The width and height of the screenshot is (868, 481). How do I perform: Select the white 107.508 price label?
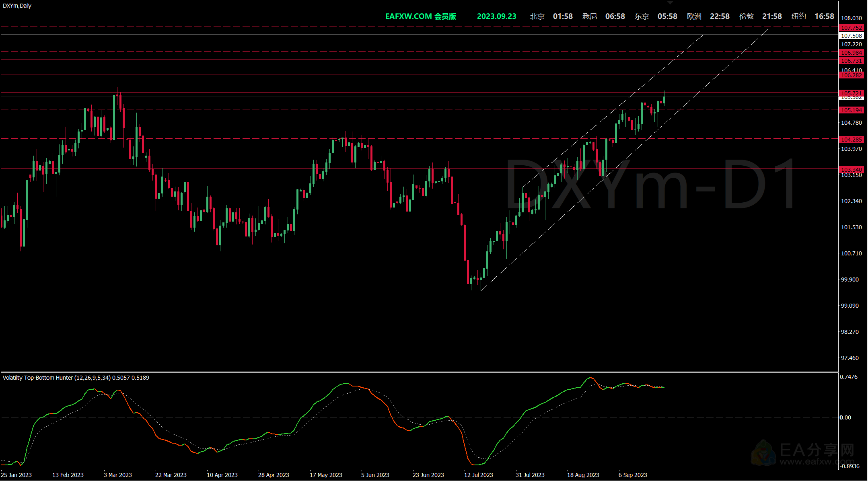[x=852, y=36]
